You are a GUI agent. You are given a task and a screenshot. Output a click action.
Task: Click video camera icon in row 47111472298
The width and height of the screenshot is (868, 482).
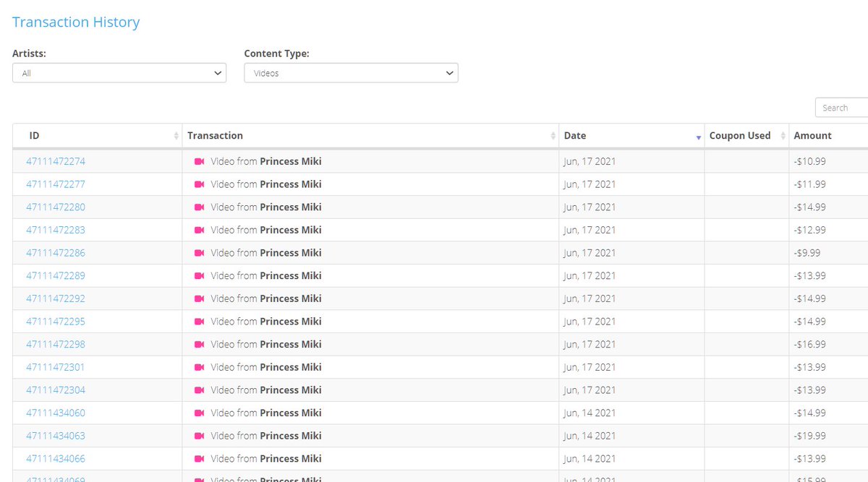[200, 345]
